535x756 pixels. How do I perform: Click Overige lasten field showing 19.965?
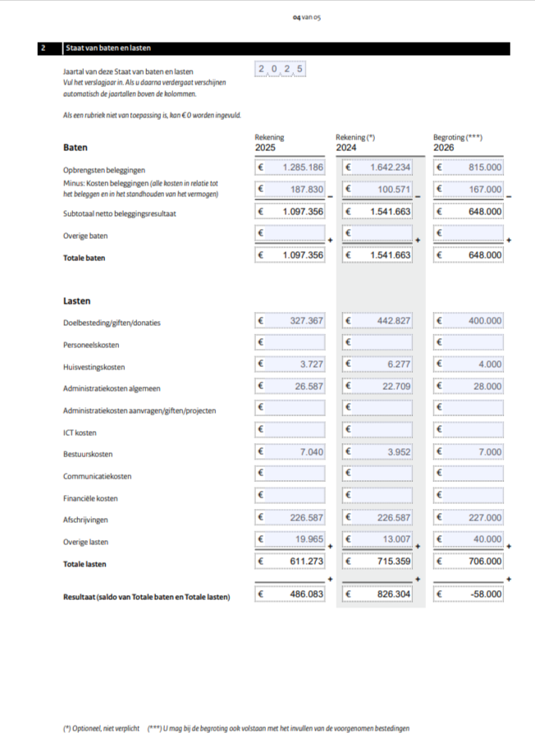290,539
